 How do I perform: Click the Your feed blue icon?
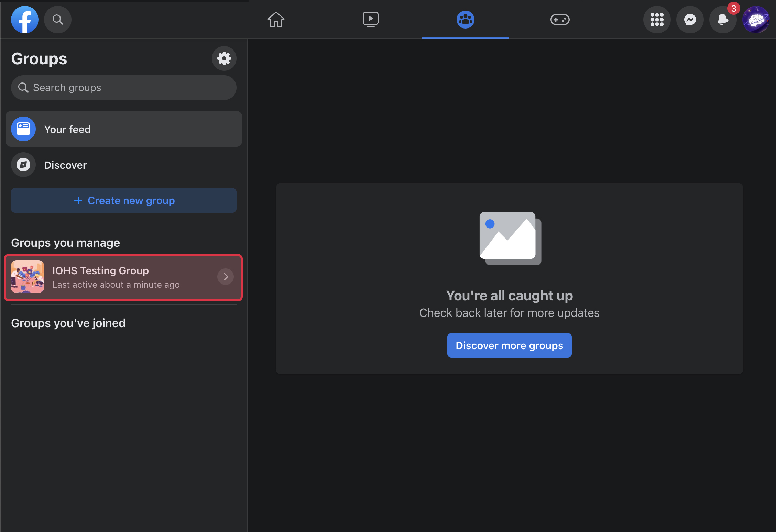[23, 129]
